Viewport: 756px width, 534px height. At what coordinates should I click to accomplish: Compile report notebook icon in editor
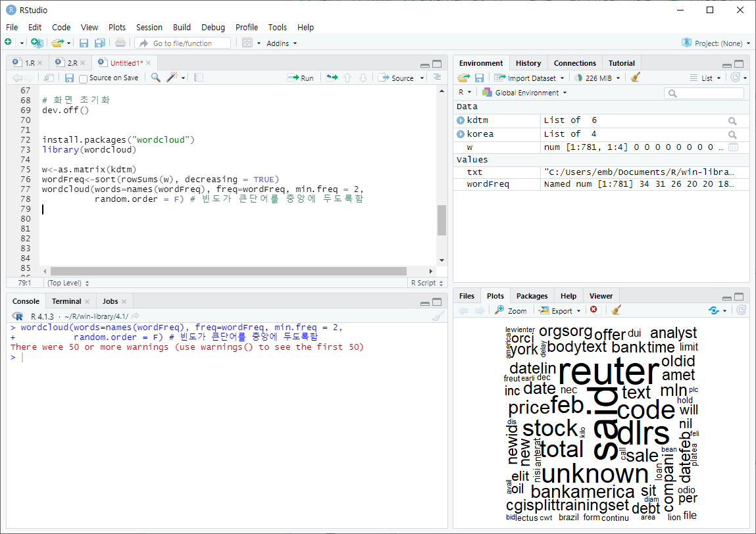point(198,78)
